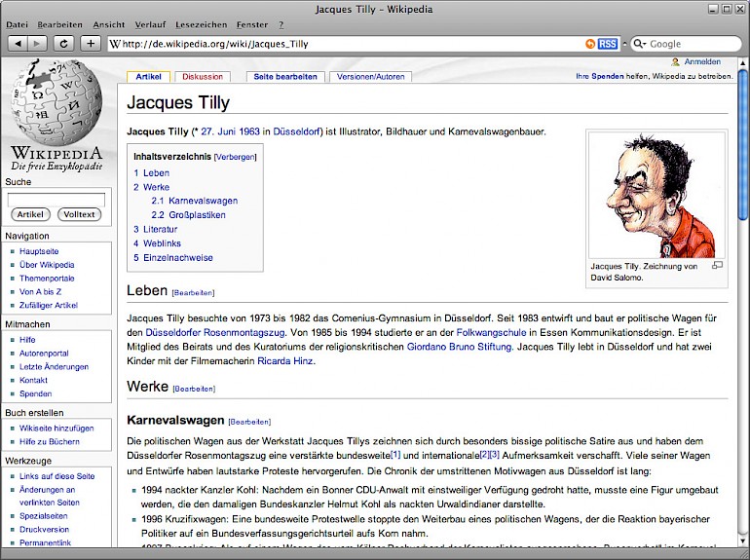Viewport: 750px width, 560px height.
Task: Open Zufälliger Artikel in the sidebar
Action: tap(49, 305)
